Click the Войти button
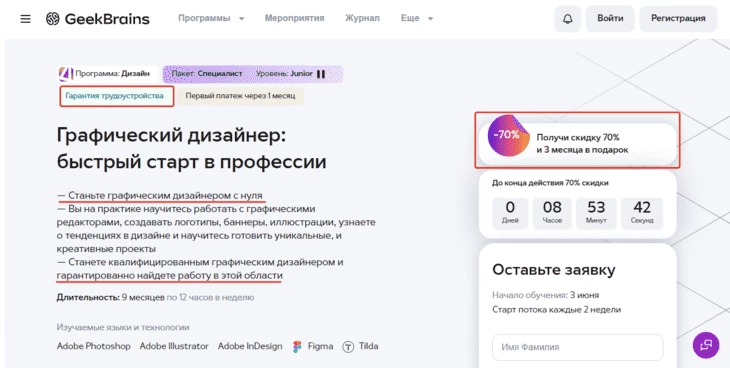The width and height of the screenshot is (730, 368). [610, 19]
